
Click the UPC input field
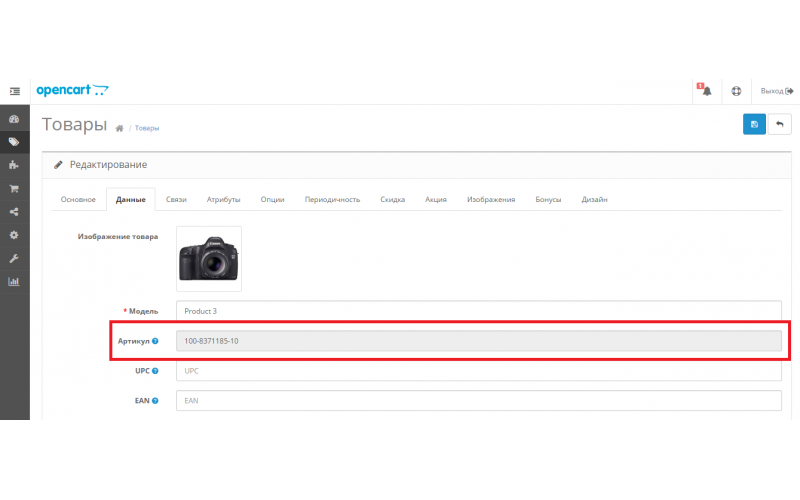pos(479,371)
